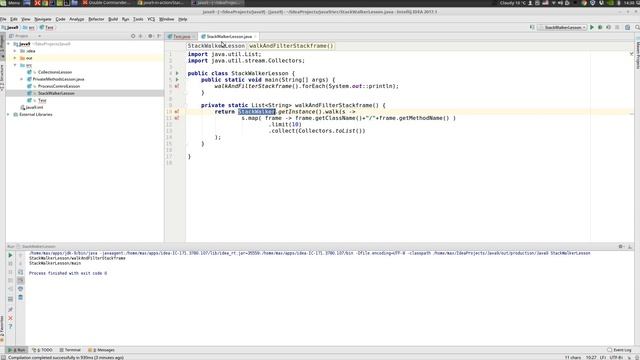Click the pin tab icon in the Run panel
640x360 pixels.
[x=10, y=309]
